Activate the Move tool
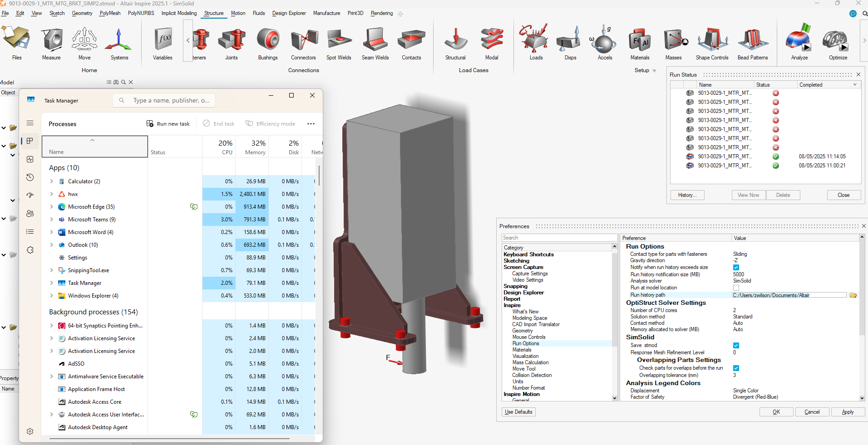868x445 pixels. [x=84, y=42]
